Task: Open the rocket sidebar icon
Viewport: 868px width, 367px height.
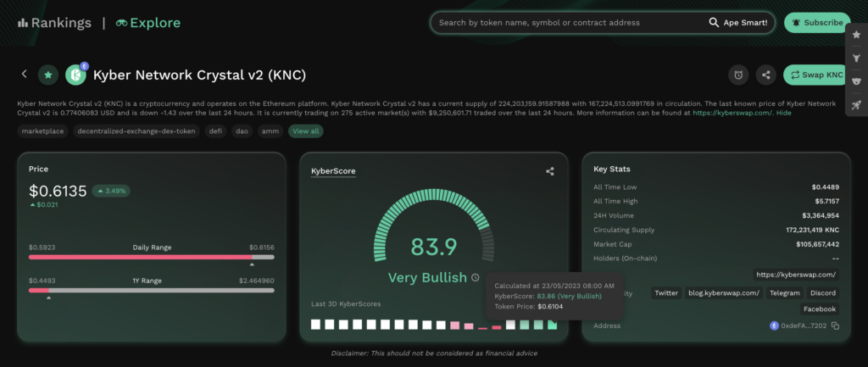Action: (x=856, y=104)
